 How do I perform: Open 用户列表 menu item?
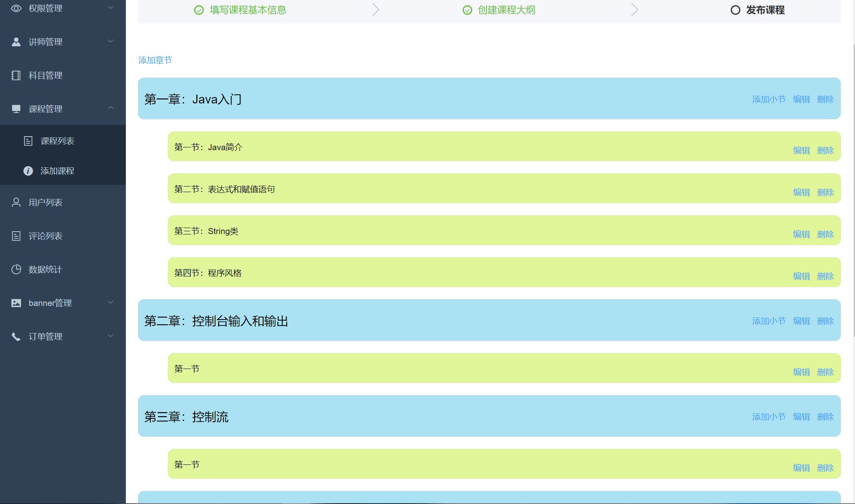pyautogui.click(x=45, y=202)
